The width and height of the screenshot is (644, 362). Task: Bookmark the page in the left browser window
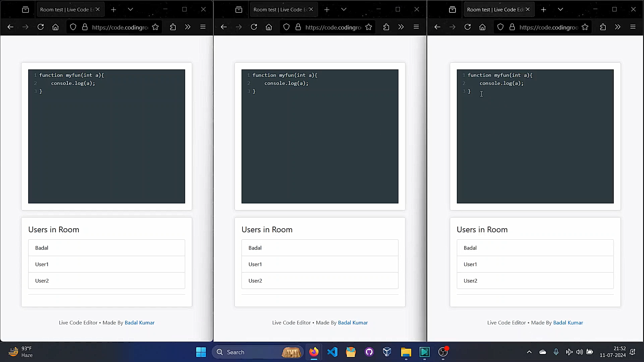[155, 27]
